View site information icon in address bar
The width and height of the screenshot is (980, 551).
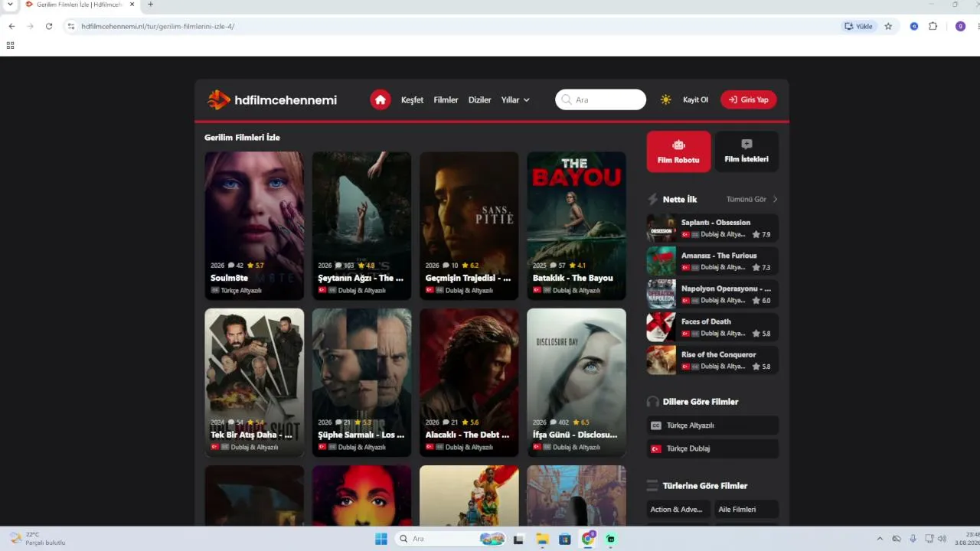pos(71,26)
